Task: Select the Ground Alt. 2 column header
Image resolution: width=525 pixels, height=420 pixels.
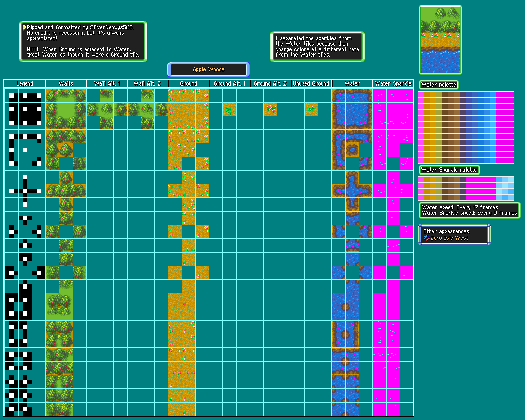Action: (270, 83)
